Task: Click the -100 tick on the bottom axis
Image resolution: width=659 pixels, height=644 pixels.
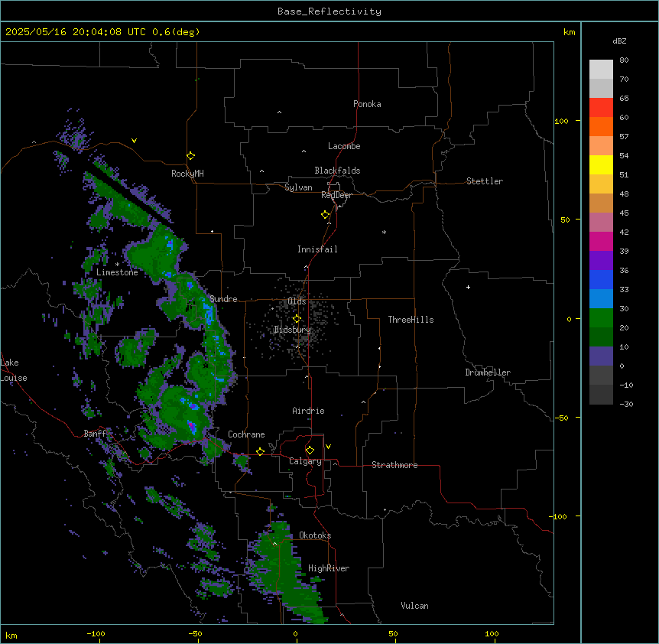Action: (96, 633)
